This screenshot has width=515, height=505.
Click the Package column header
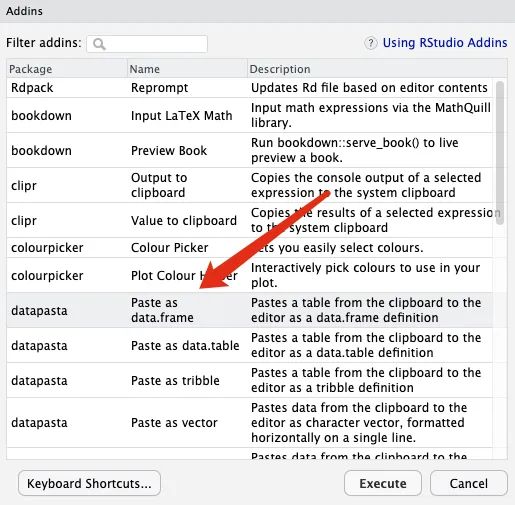(67, 69)
